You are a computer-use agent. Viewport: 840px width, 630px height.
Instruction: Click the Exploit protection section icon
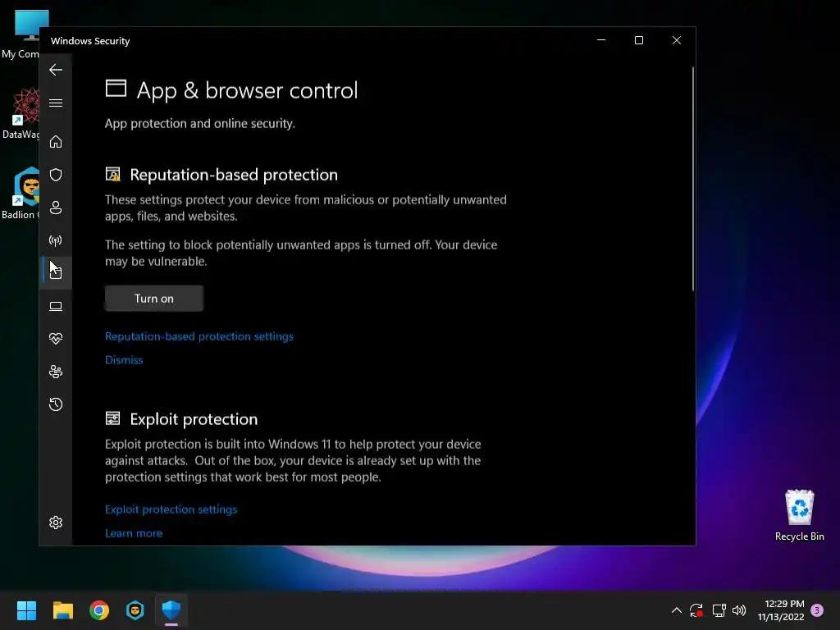click(112, 418)
